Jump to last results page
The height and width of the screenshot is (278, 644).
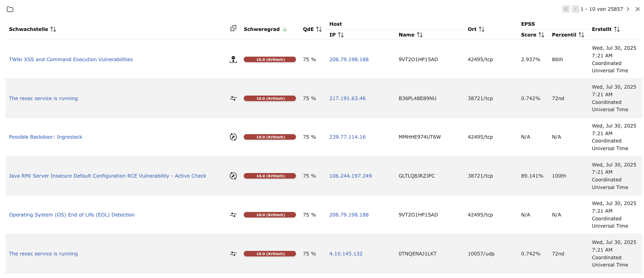pos(637,9)
